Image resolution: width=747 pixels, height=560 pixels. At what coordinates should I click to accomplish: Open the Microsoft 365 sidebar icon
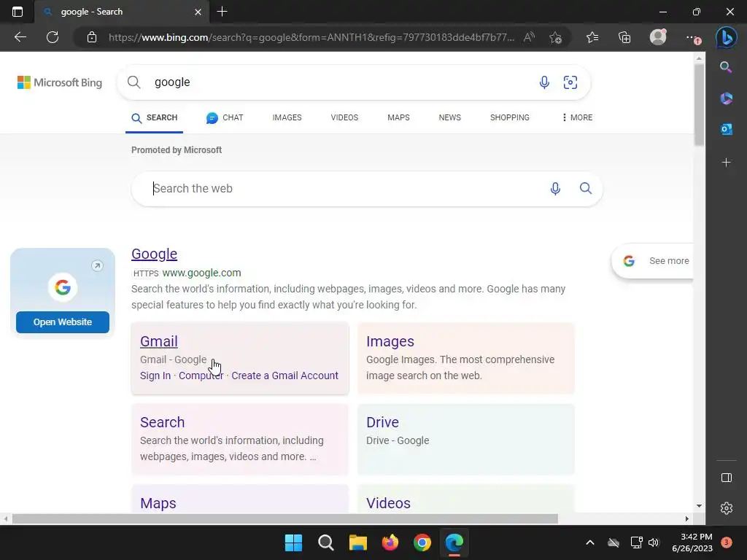pos(726,98)
